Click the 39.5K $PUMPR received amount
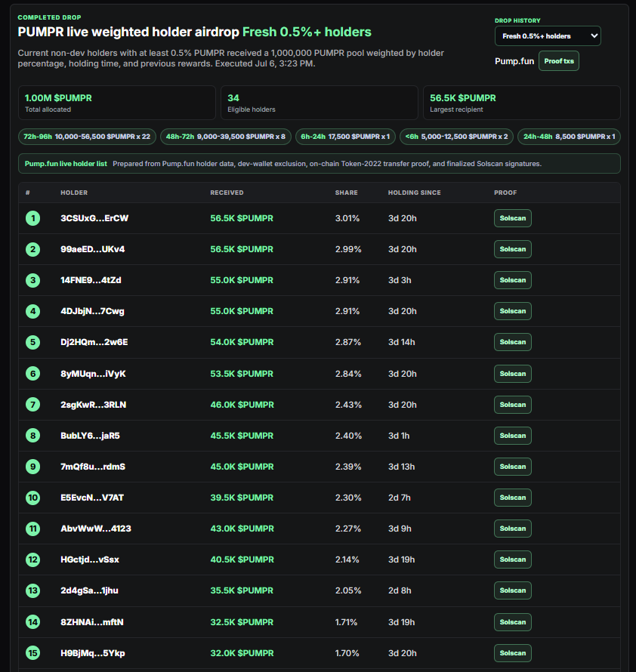The width and height of the screenshot is (636, 672). [x=242, y=498]
